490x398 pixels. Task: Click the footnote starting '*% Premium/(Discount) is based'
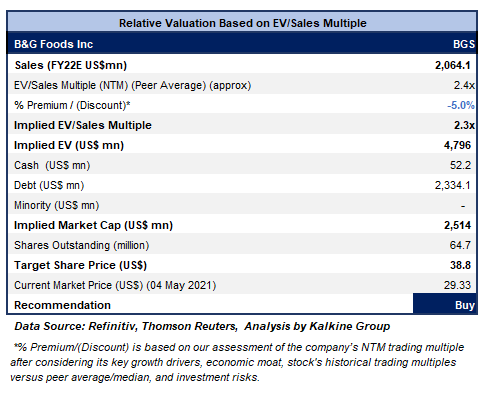tap(237, 362)
